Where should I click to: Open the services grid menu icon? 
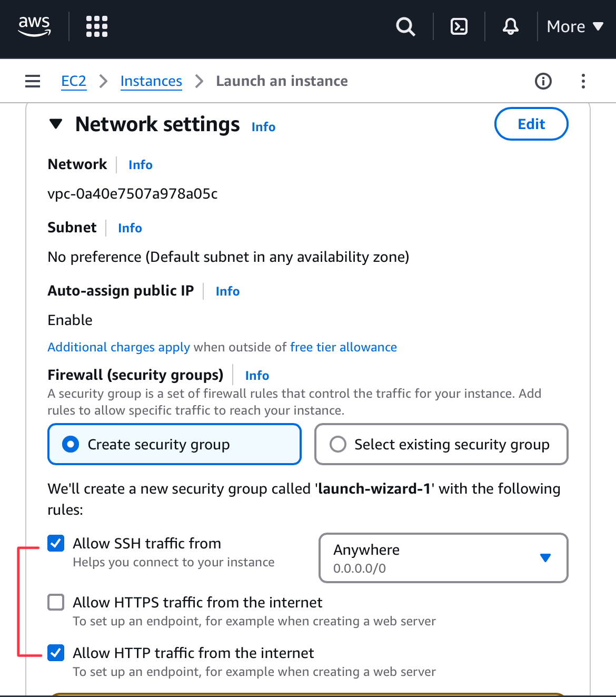point(97,26)
